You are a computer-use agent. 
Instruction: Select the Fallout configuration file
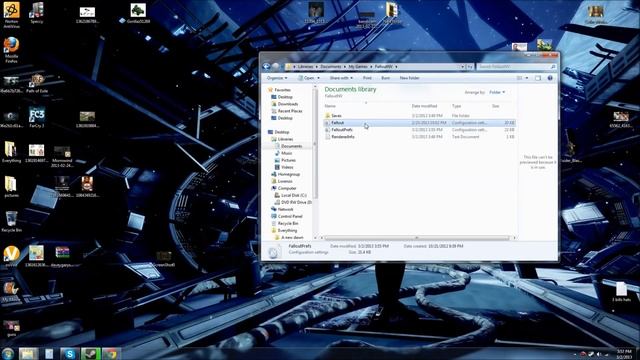click(420, 123)
